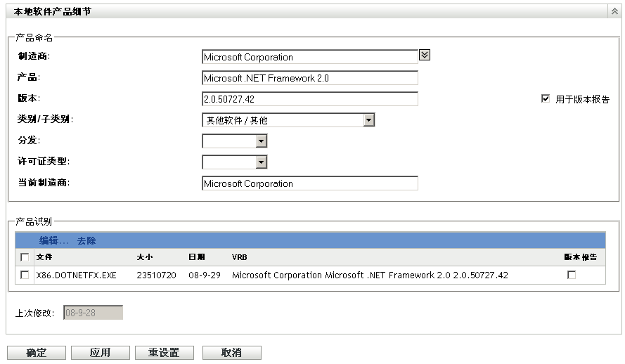Click the 上次修改 date field 08-9-28
625x364 pixels.
coord(93,313)
